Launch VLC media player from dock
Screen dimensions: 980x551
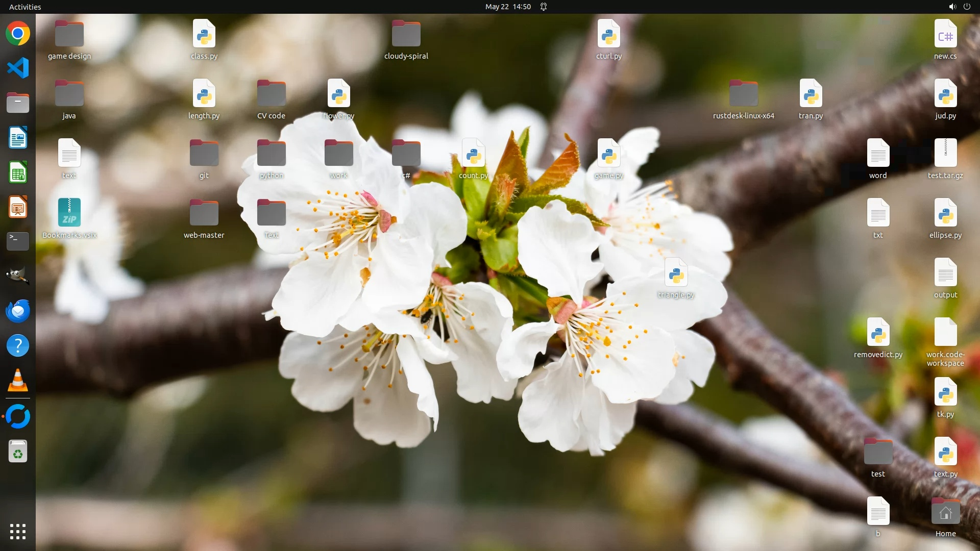tap(18, 381)
